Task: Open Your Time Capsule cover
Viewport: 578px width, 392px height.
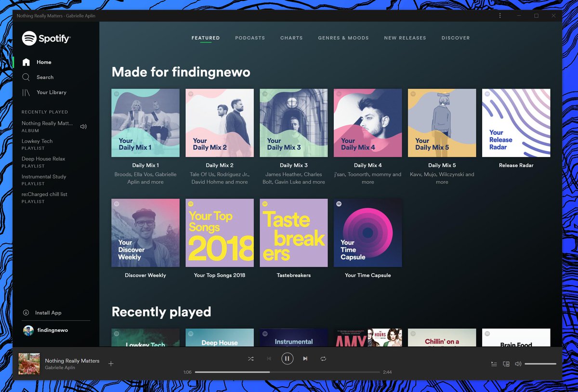Action: pyautogui.click(x=368, y=233)
